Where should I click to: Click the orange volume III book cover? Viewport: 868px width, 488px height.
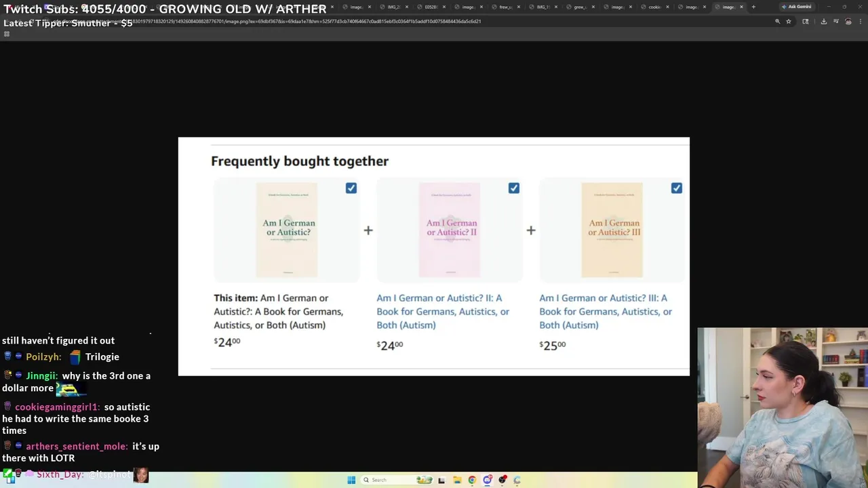[612, 230]
